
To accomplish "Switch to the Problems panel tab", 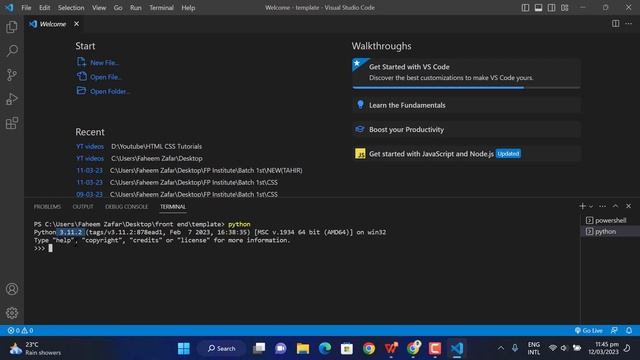I will [47, 207].
